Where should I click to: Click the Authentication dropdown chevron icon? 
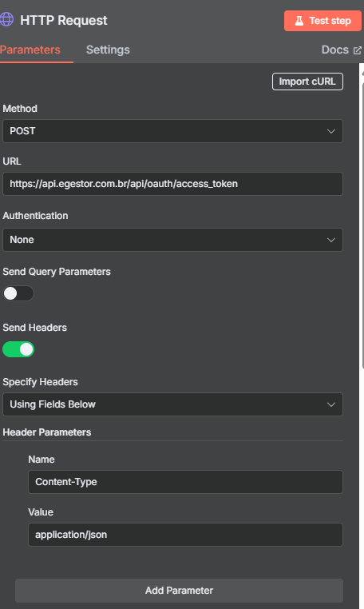[331, 240]
